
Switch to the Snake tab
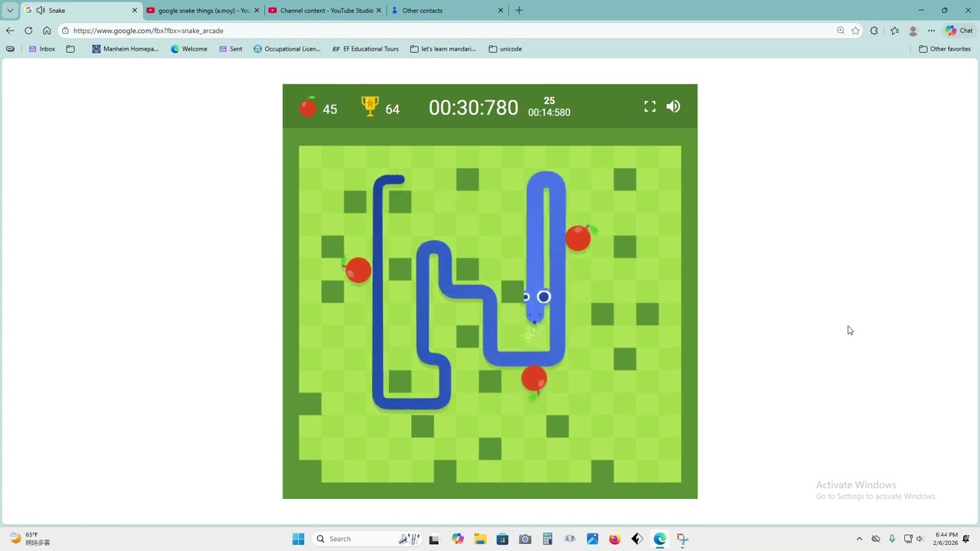tap(81, 11)
